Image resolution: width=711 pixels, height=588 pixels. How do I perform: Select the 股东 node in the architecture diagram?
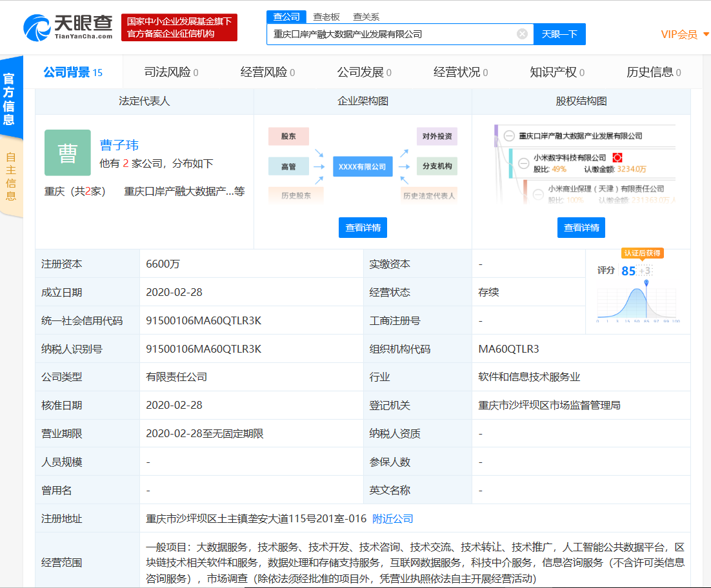pyautogui.click(x=288, y=136)
